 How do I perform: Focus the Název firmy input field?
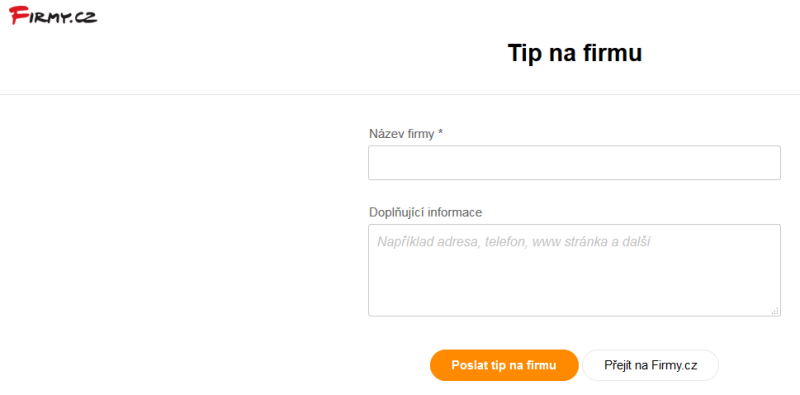click(x=574, y=163)
